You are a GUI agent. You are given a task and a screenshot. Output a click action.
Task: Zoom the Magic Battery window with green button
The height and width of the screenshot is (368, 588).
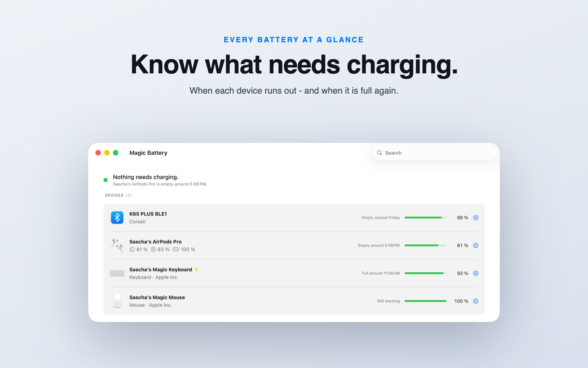(116, 153)
